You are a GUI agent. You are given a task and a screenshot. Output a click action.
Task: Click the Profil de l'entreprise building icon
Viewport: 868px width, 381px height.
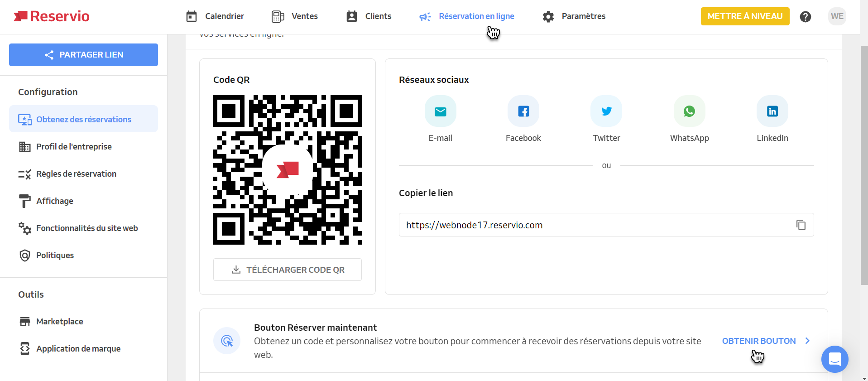point(24,147)
